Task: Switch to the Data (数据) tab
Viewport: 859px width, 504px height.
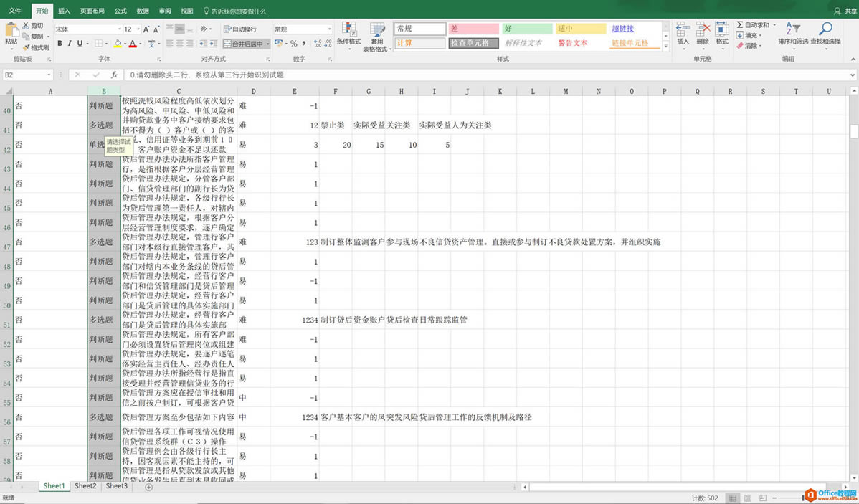Action: [x=143, y=11]
